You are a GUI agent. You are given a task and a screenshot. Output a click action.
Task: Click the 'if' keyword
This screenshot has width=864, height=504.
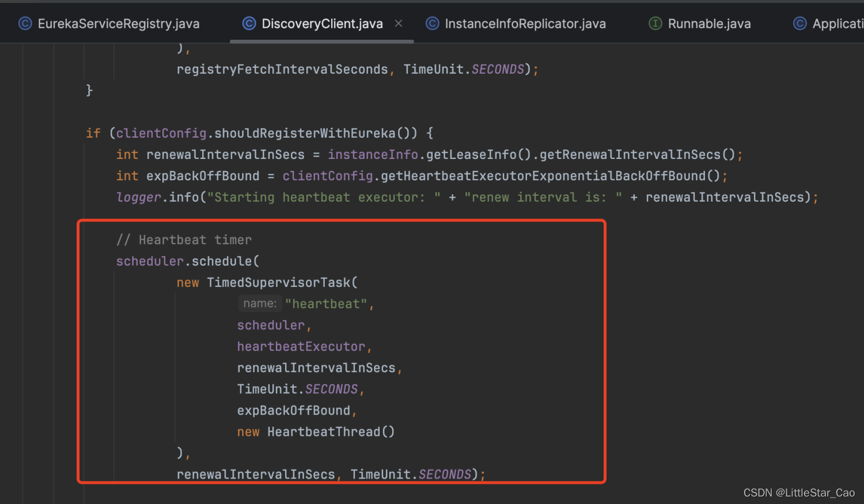(93, 133)
